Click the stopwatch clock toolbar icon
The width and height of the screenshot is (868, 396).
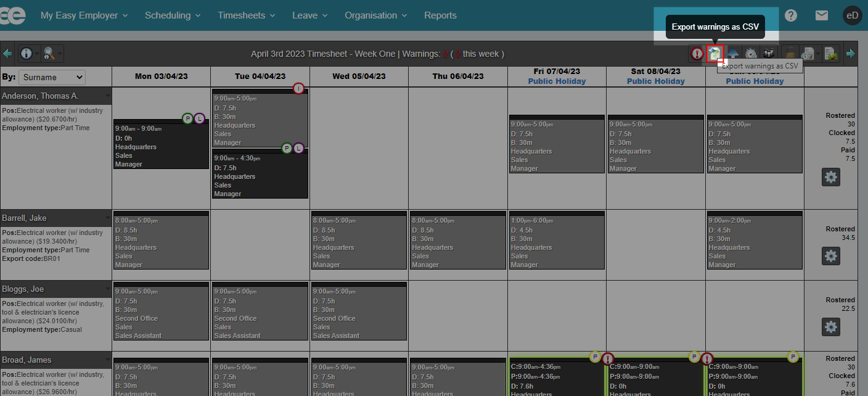tap(751, 54)
